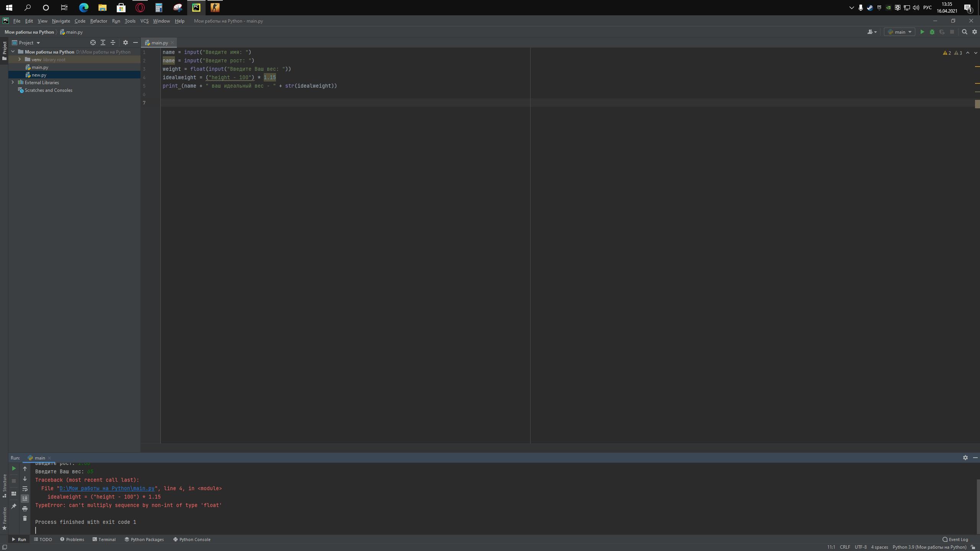The image size is (980, 551).
Task: Switch to the Python Console tab
Action: pyautogui.click(x=191, y=540)
